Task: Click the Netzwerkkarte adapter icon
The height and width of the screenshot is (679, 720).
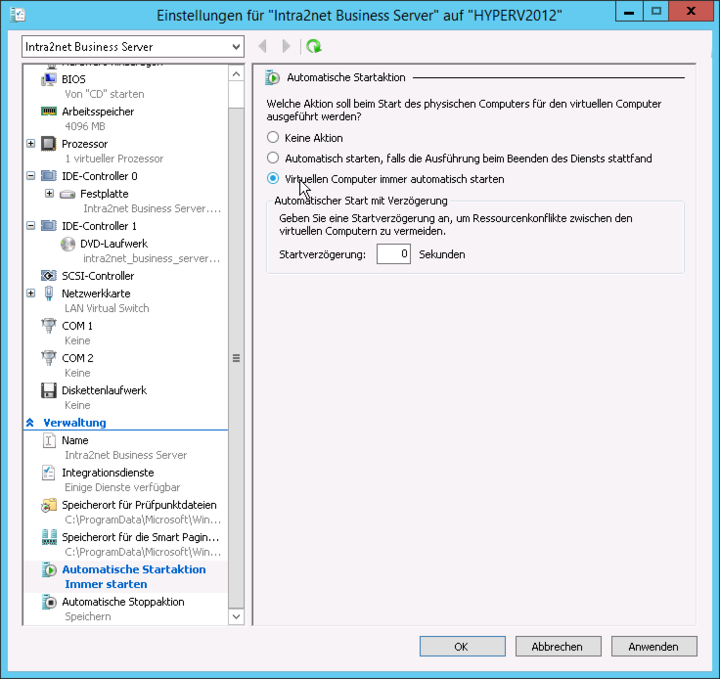Action: tap(49, 293)
